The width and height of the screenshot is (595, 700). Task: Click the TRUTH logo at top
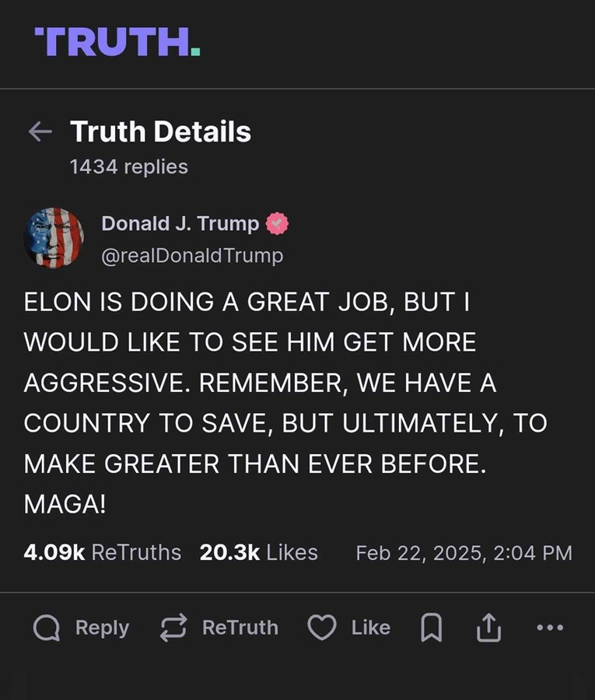point(117,42)
